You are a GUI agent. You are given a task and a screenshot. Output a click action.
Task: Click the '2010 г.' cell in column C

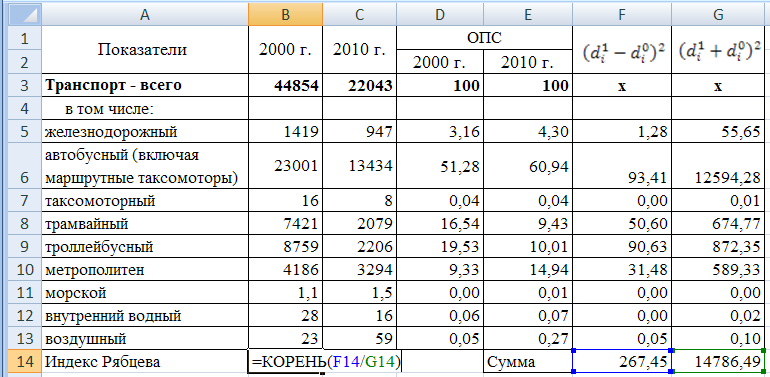pos(359,50)
